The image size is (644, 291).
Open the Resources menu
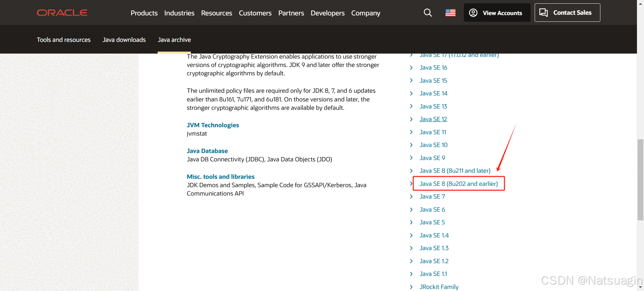tap(217, 13)
